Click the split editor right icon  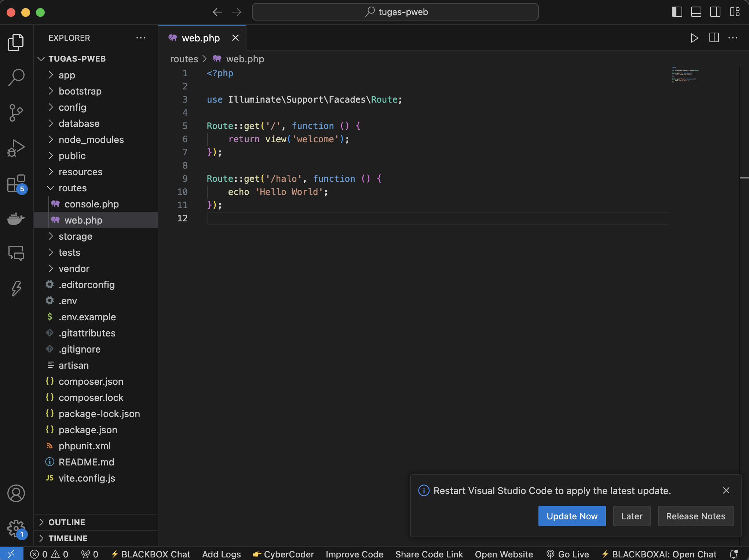pos(714,38)
